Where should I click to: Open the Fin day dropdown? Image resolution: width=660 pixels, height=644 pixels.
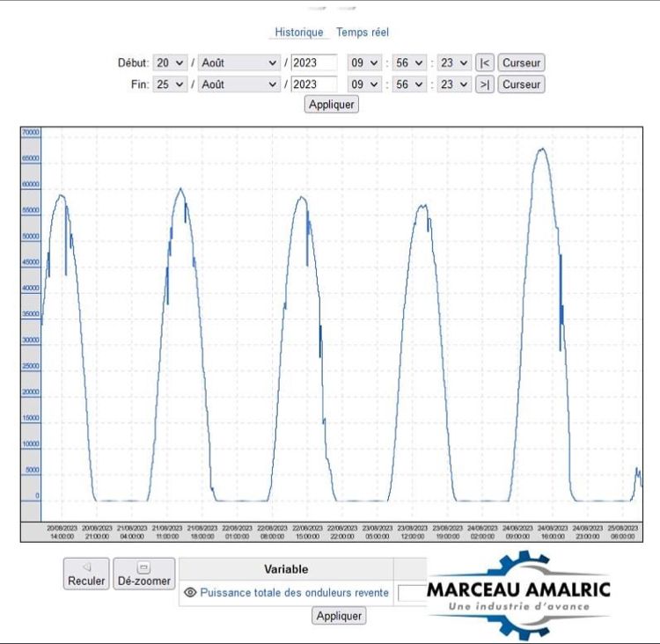point(170,84)
